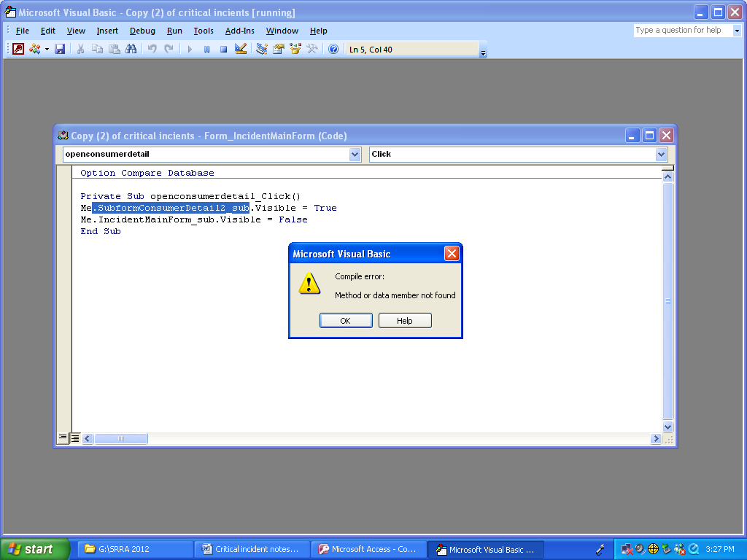Viewport: 747px width, 560px height.
Task: Open the Windows Start button
Action: coord(35,549)
